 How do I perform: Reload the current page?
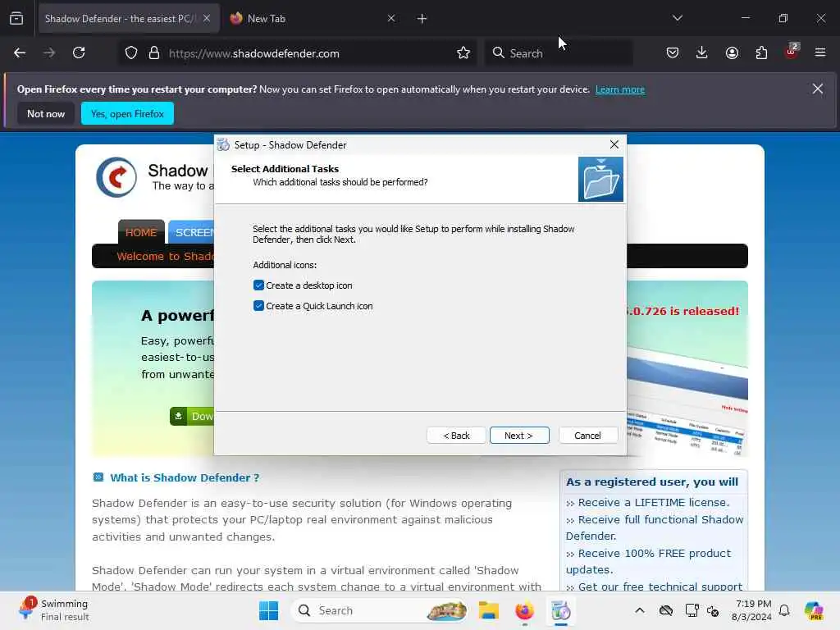click(79, 52)
